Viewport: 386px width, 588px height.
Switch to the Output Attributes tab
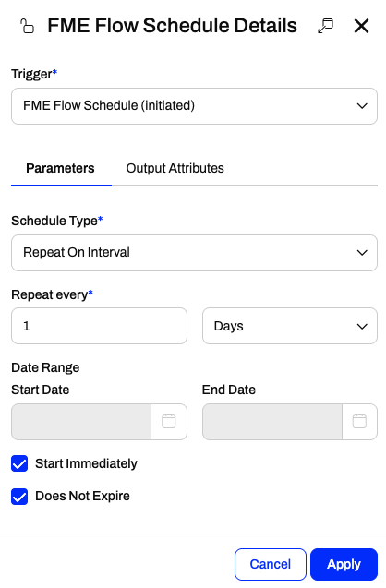pyautogui.click(x=175, y=168)
